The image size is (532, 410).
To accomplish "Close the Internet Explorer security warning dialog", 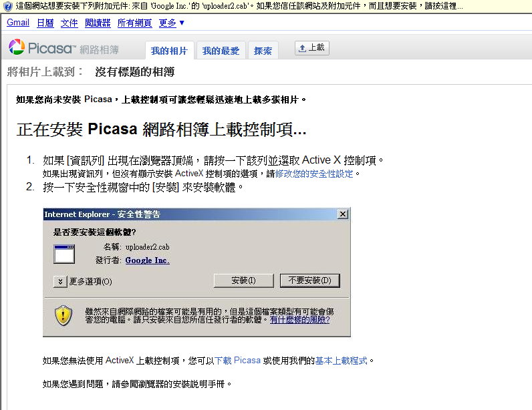I will pyautogui.click(x=343, y=214).
